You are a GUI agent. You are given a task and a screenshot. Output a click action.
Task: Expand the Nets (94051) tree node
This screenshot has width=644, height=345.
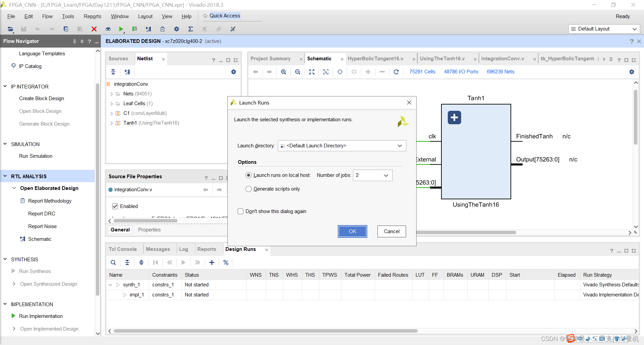[x=111, y=94]
